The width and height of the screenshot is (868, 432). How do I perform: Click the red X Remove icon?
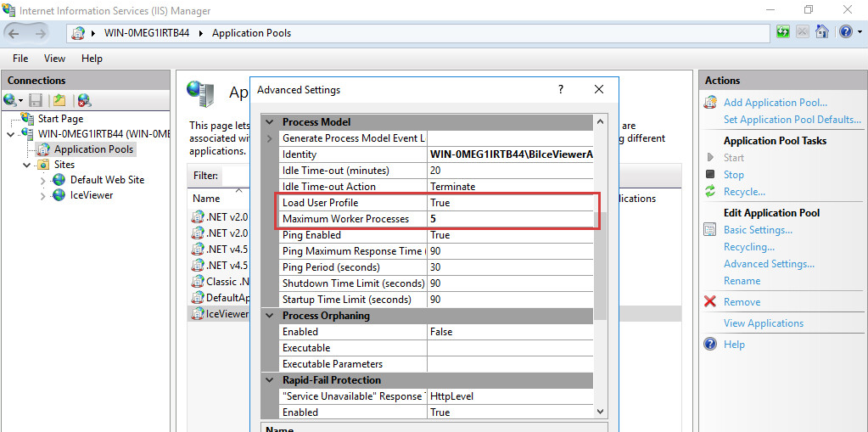click(710, 302)
